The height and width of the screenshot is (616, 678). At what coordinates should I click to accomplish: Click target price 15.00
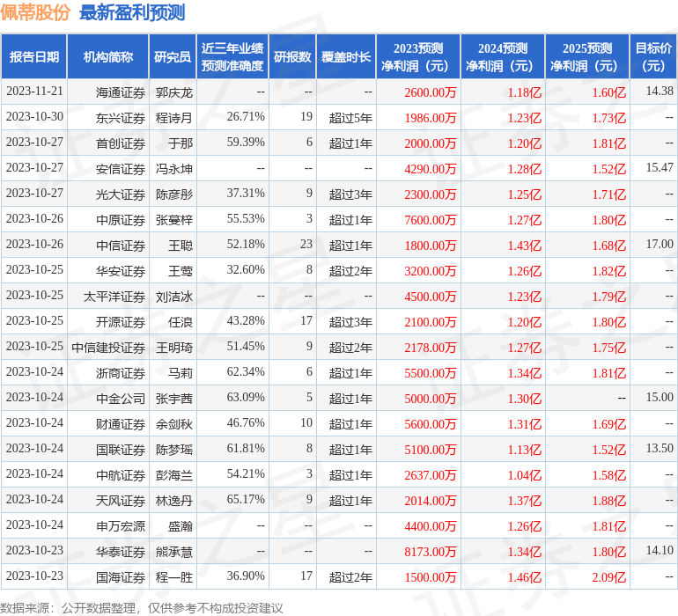pos(660,397)
